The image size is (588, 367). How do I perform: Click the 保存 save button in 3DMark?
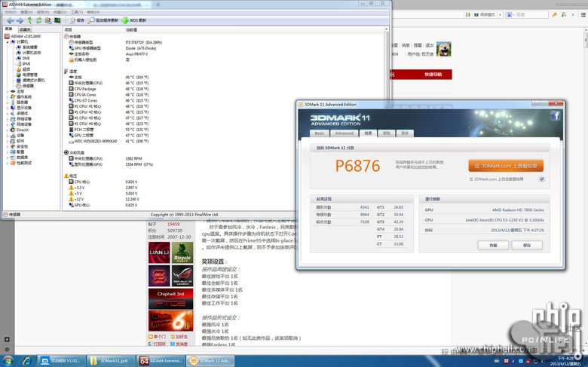pyautogui.click(x=527, y=245)
